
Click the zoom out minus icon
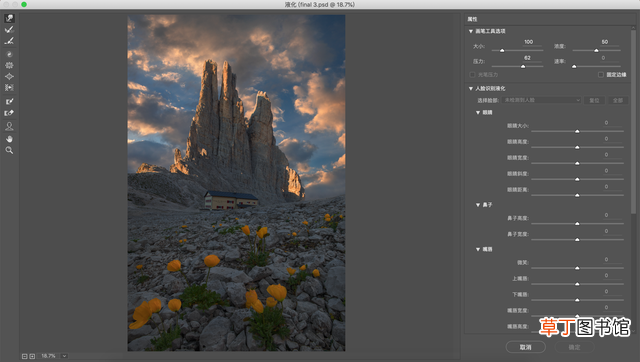coord(24,356)
